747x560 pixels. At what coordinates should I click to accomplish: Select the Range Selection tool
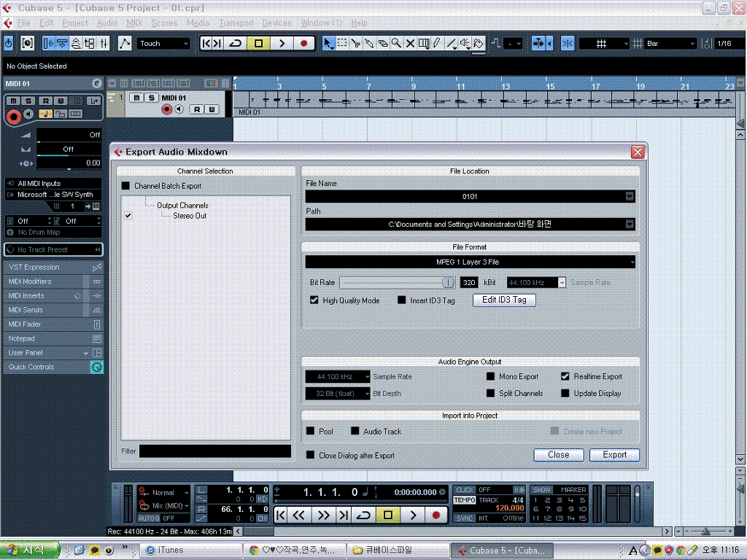pos(342,43)
